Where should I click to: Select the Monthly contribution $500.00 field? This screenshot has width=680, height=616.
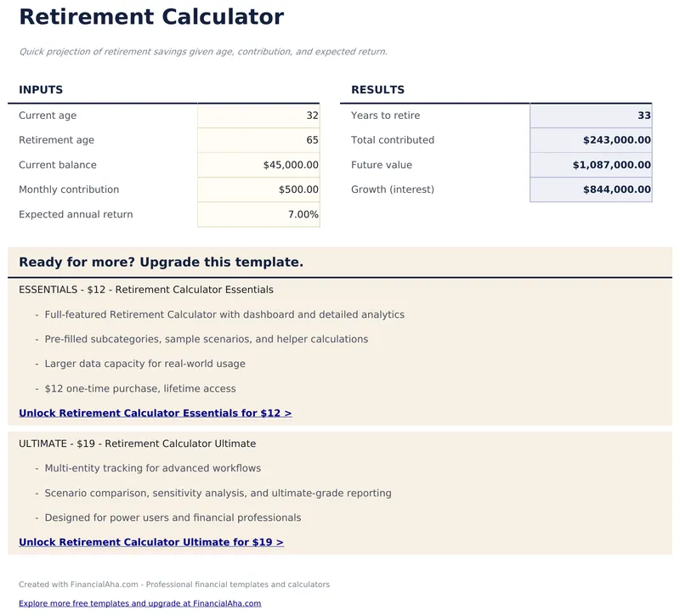(x=258, y=189)
